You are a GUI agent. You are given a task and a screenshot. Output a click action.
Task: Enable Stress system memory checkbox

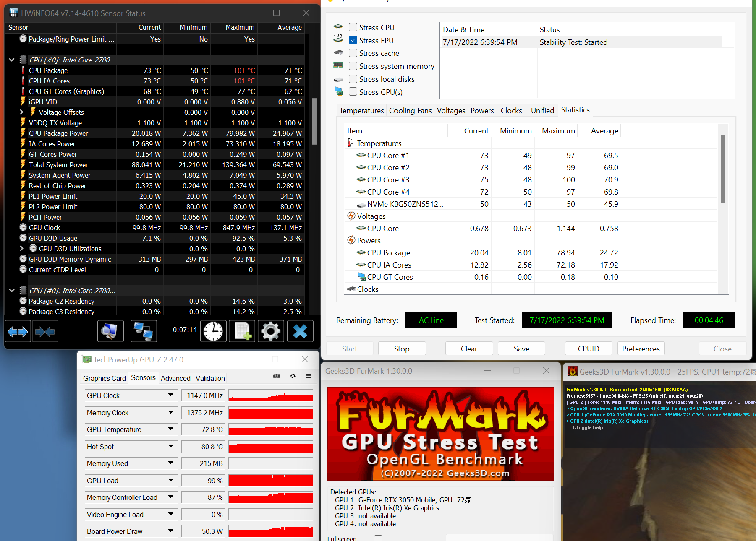[353, 66]
